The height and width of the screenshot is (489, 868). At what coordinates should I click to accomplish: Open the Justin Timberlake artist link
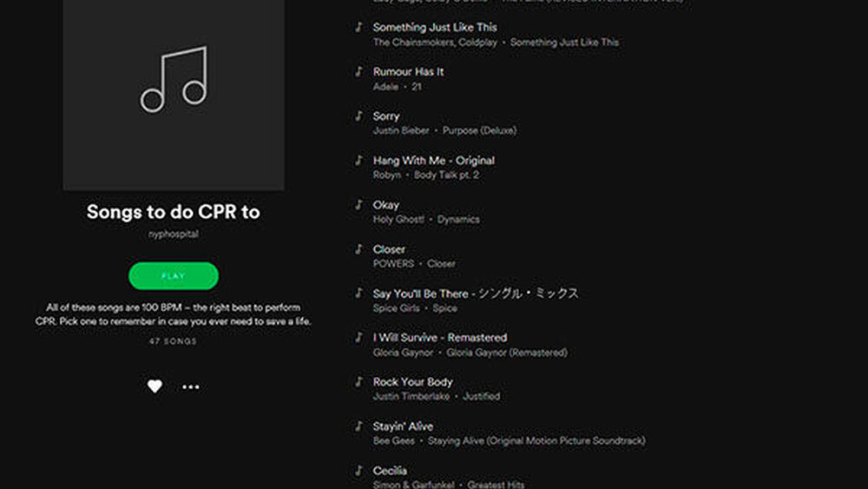point(411,396)
